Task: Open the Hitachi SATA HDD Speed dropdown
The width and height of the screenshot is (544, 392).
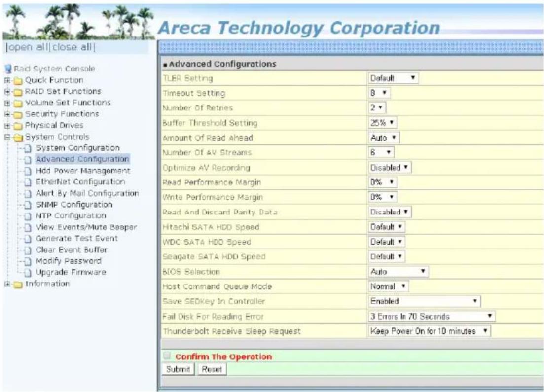Action: pos(387,227)
